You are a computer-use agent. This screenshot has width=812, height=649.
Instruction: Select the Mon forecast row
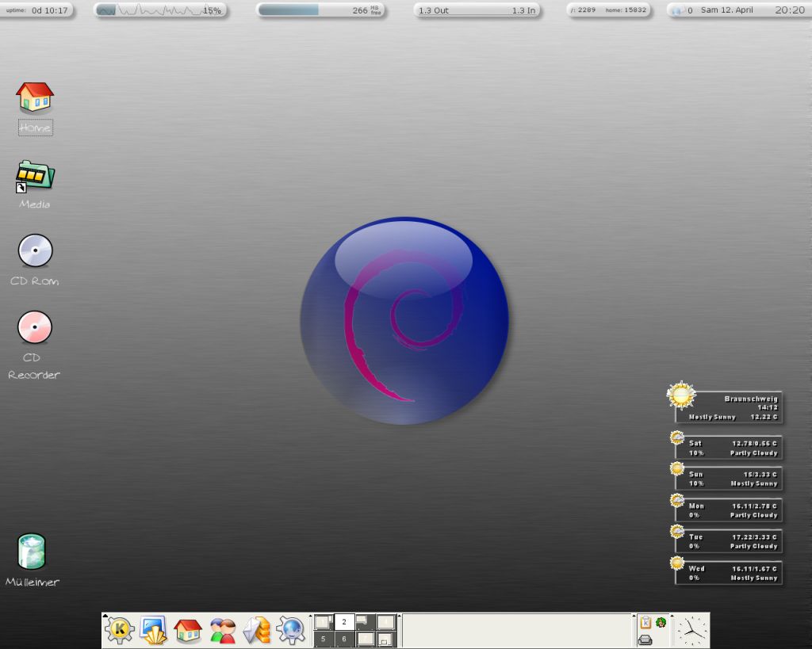pyautogui.click(x=728, y=510)
